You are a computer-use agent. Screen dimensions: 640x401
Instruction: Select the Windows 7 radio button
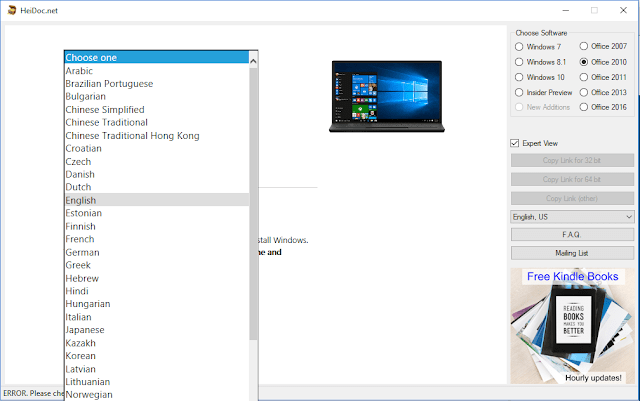[519, 47]
